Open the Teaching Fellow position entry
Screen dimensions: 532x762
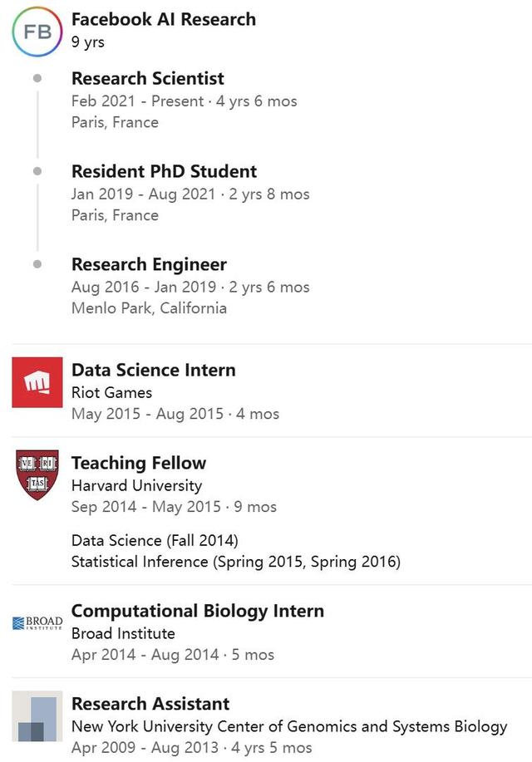[139, 464]
